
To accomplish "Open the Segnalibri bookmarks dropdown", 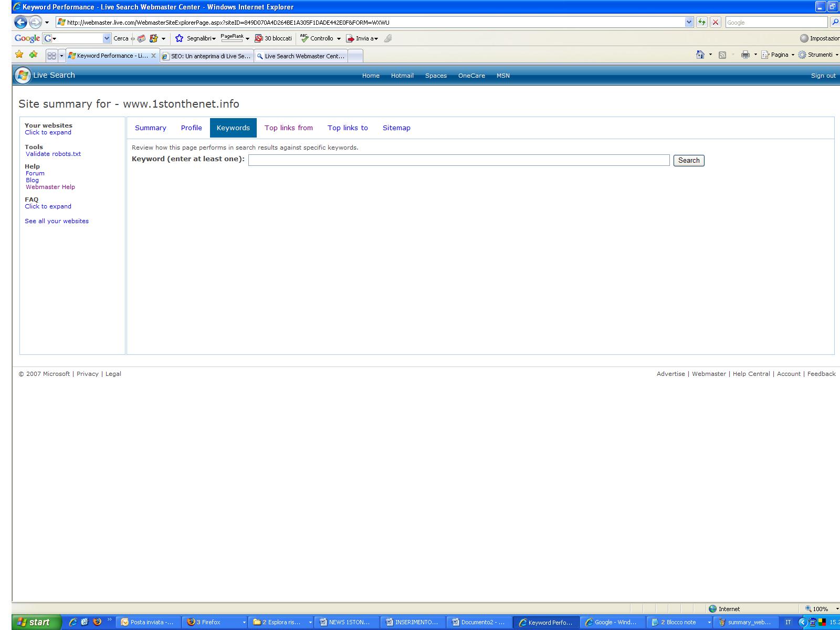I will click(x=214, y=39).
